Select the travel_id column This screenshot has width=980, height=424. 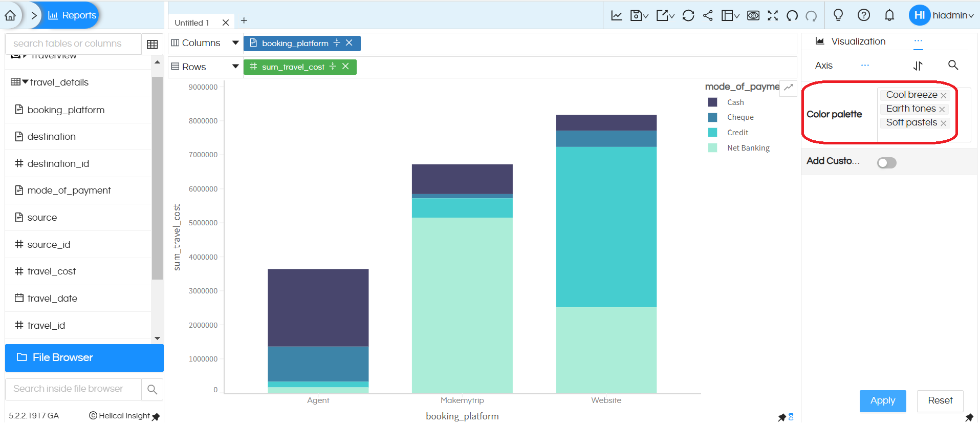(x=46, y=326)
